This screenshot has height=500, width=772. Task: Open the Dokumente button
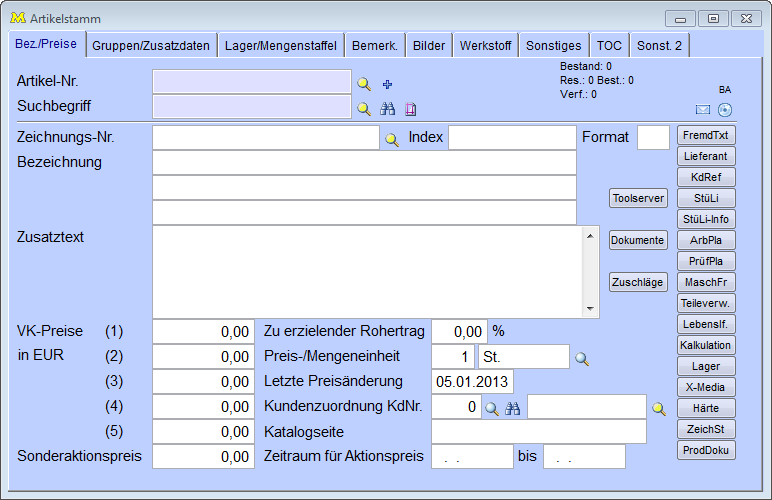638,240
